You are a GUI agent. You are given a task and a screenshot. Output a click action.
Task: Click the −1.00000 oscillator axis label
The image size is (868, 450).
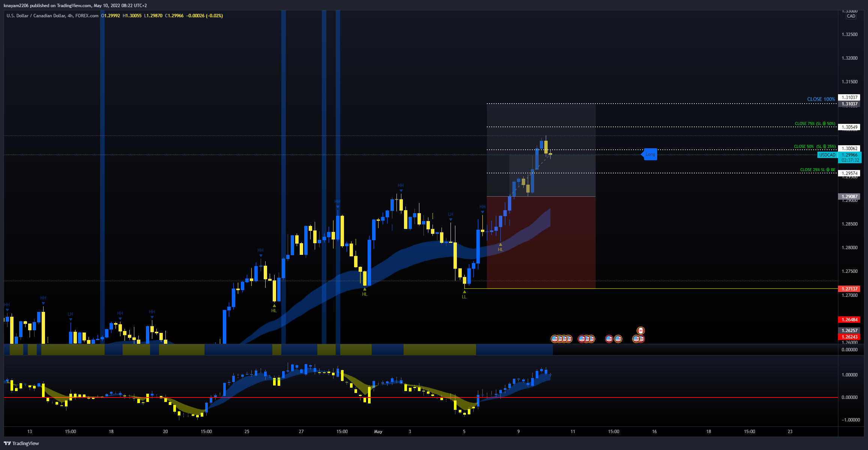click(x=850, y=420)
